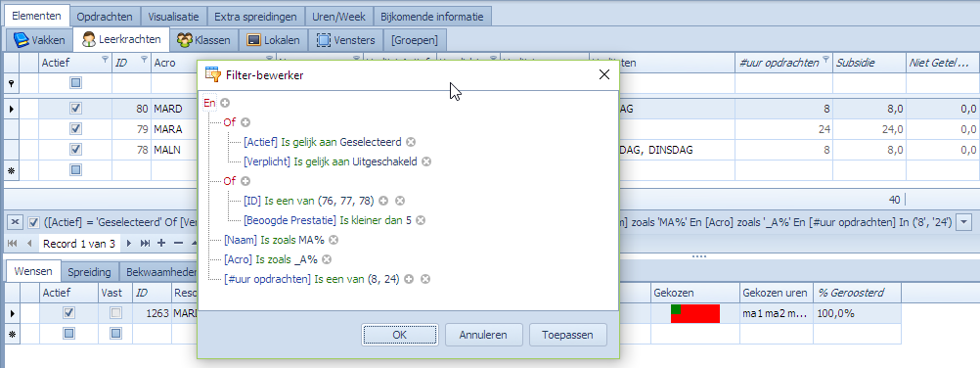980x368 pixels.
Task: Add a value to the [ID] list
Action: pyautogui.click(x=383, y=201)
